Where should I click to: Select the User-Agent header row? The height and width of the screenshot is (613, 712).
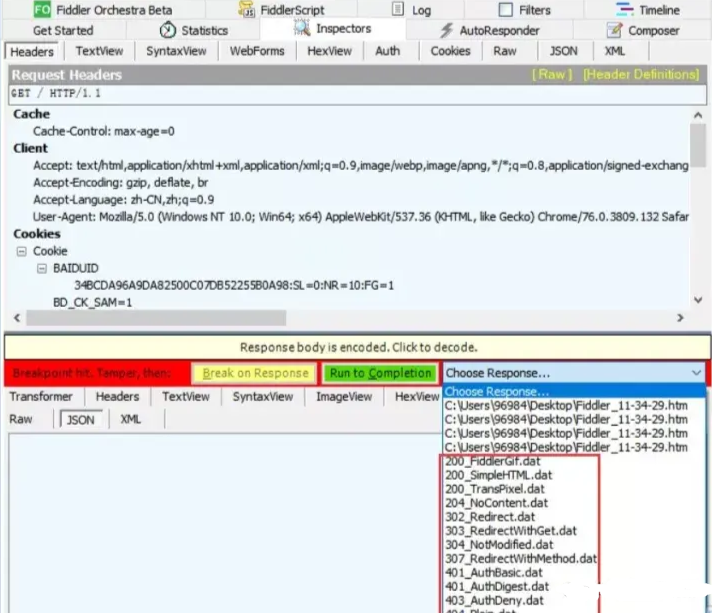(x=361, y=217)
